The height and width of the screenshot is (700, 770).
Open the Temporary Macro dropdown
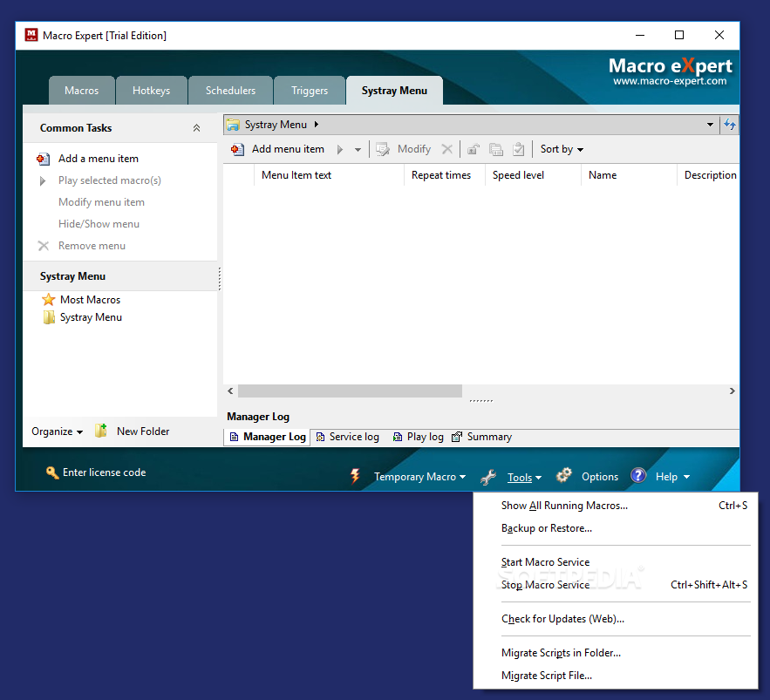point(419,477)
